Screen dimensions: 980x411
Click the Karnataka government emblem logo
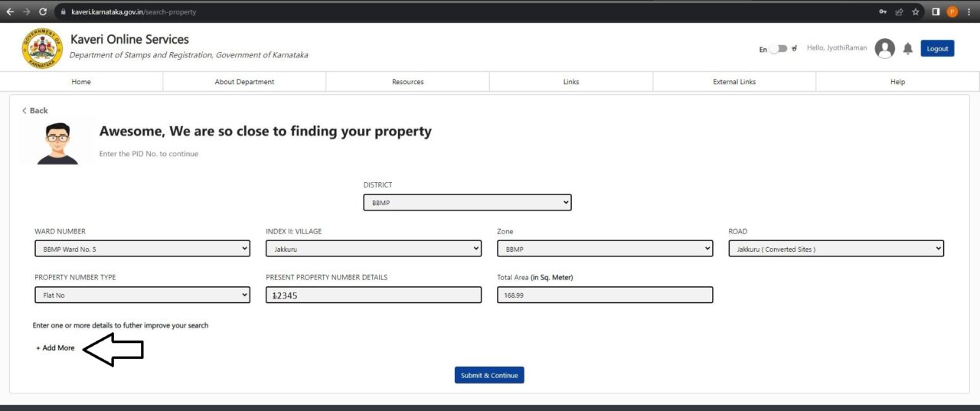(x=43, y=48)
